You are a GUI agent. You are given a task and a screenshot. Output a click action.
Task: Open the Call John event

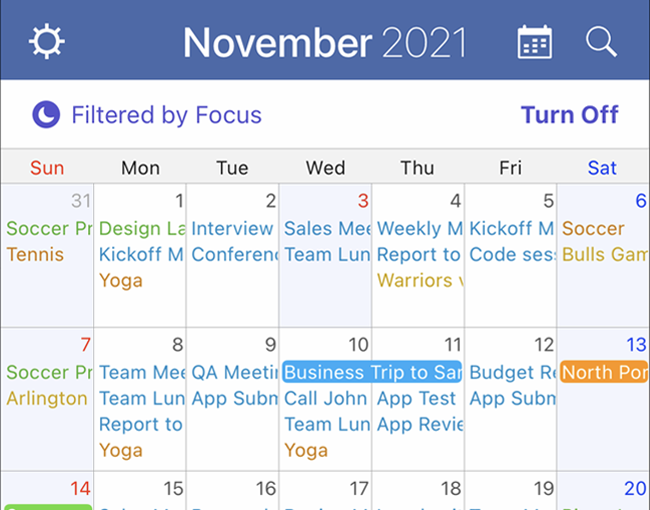coord(325,398)
